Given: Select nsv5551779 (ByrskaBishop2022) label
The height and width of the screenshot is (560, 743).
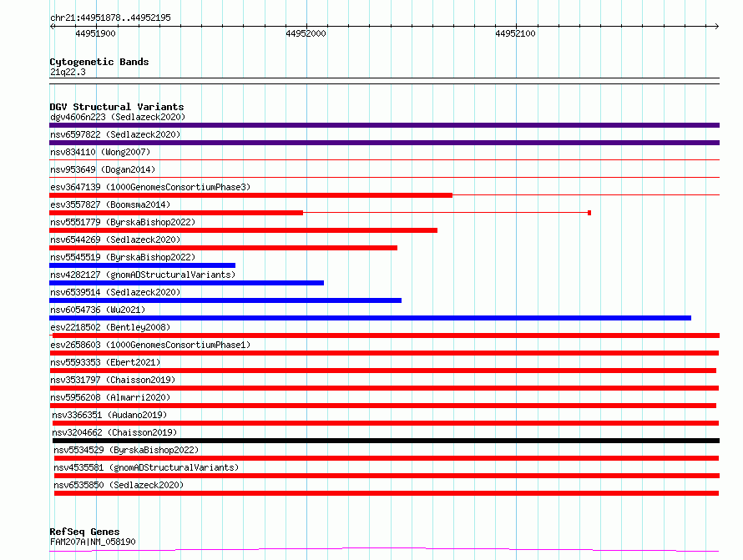Looking at the screenshot, I should click(x=123, y=222).
